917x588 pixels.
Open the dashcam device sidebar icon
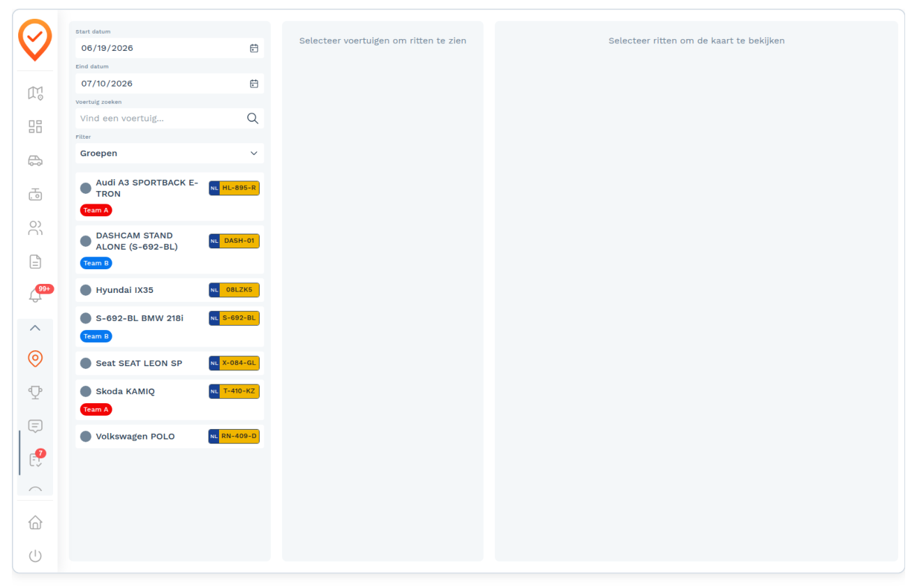[35, 194]
